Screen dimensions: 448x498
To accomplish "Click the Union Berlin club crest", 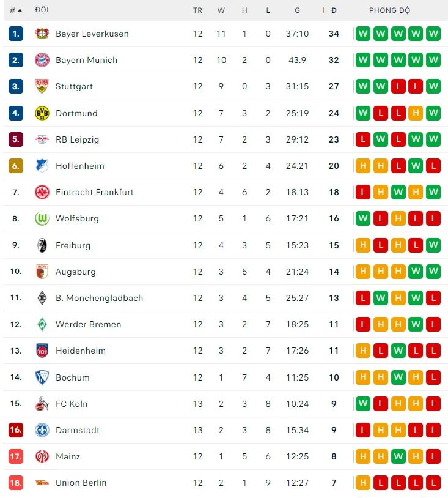I will click(x=42, y=483).
